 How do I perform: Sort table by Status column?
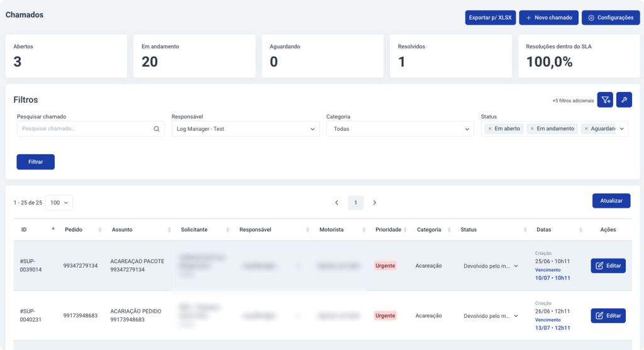point(525,230)
